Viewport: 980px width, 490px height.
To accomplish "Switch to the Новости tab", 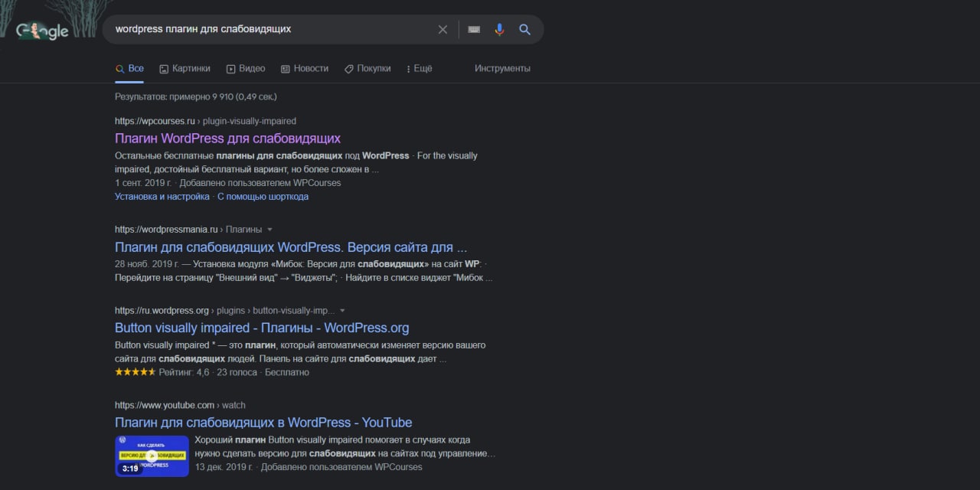I will pyautogui.click(x=305, y=68).
